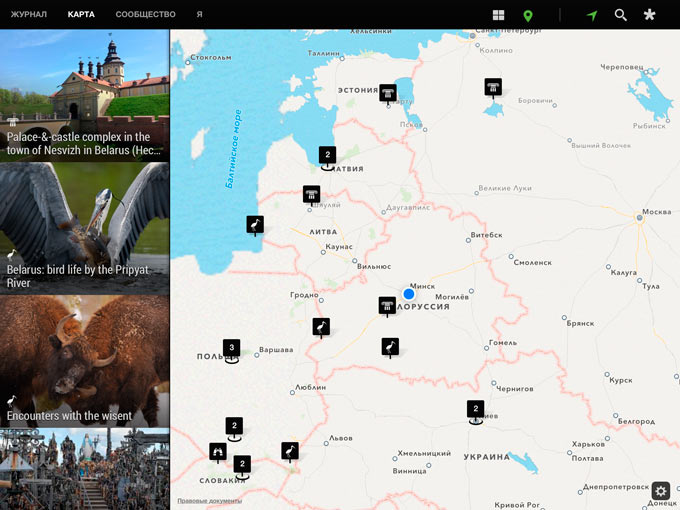Switch to the Сообщество tab
The height and width of the screenshot is (510, 680).
pyautogui.click(x=145, y=14)
